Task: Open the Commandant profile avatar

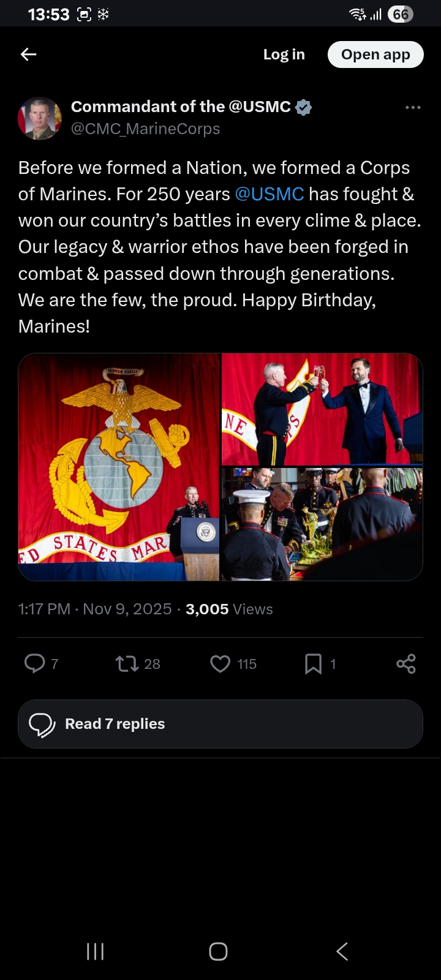Action: 40,118
